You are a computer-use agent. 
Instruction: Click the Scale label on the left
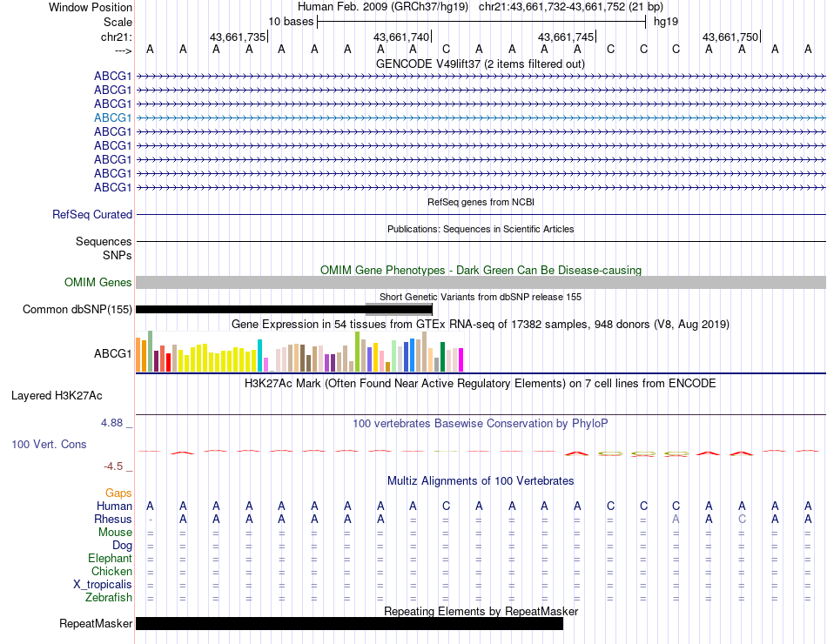[x=118, y=22]
